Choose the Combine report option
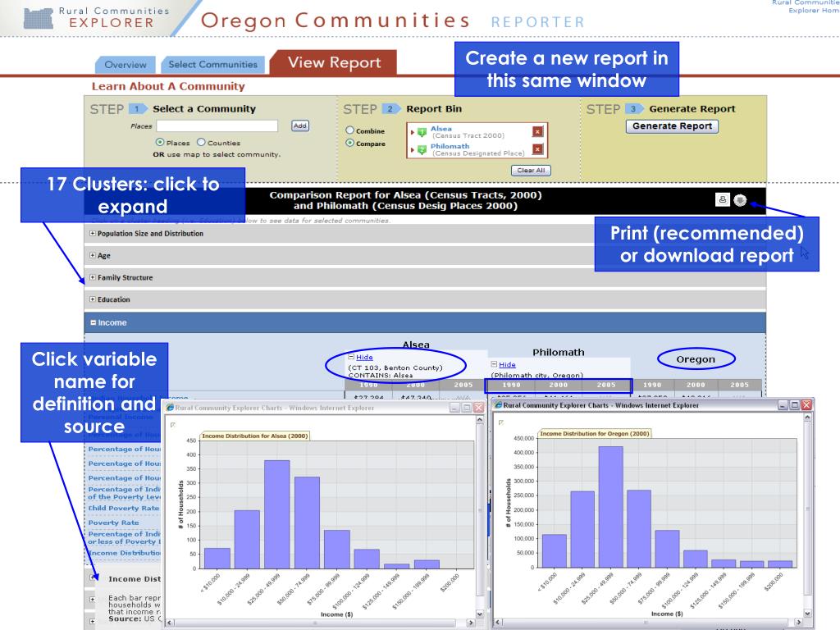The height and width of the screenshot is (630, 840). (349, 130)
